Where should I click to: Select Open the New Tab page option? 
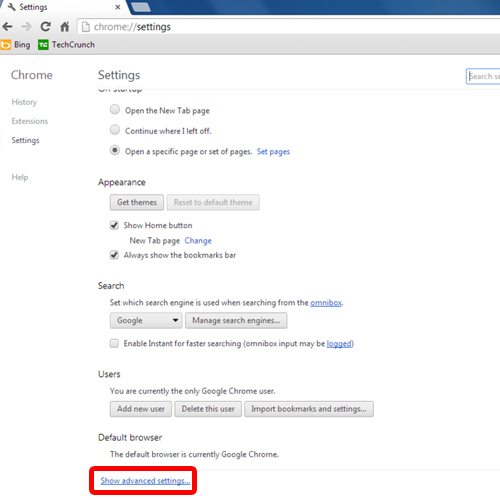coord(115,109)
